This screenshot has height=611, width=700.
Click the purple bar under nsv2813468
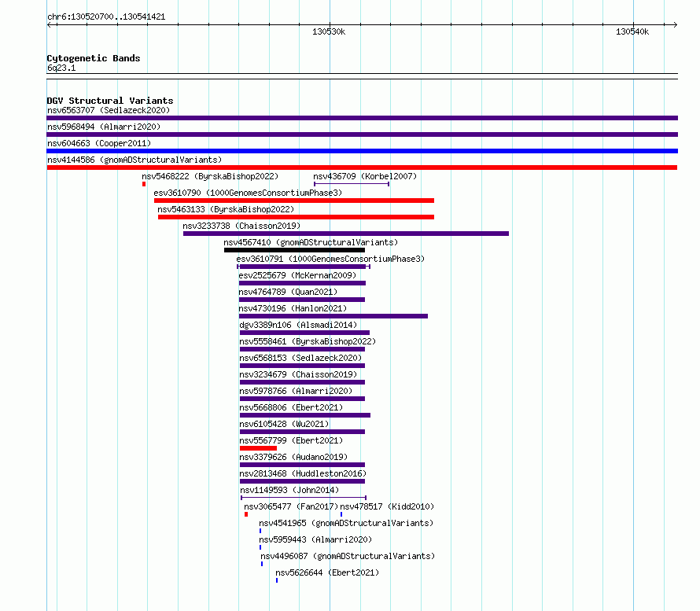(x=302, y=481)
